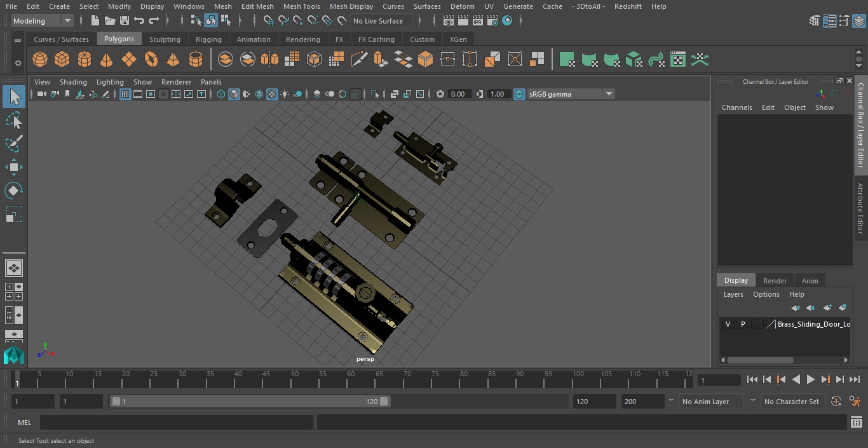
Task: Open shelf settings gear icon
Action: coord(18,62)
